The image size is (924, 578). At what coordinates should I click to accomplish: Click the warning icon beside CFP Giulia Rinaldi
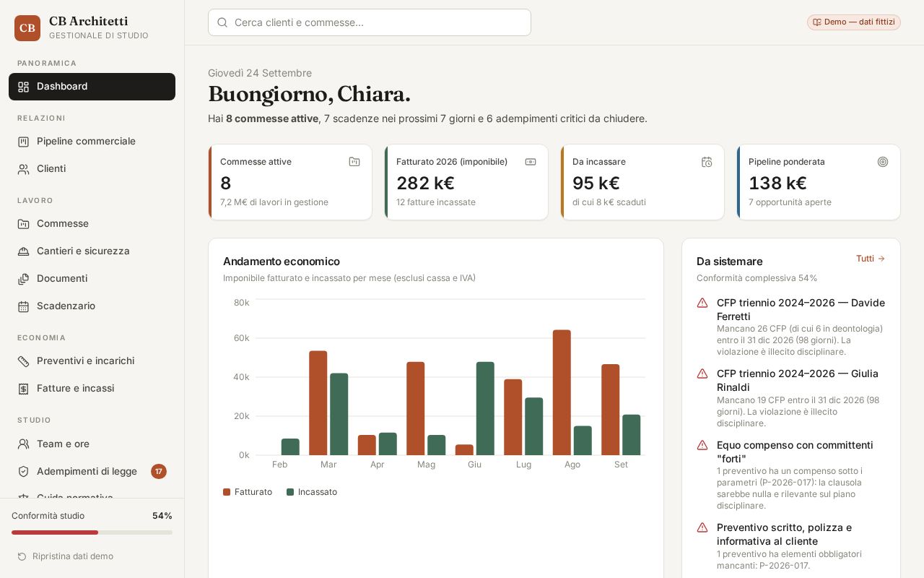click(702, 374)
